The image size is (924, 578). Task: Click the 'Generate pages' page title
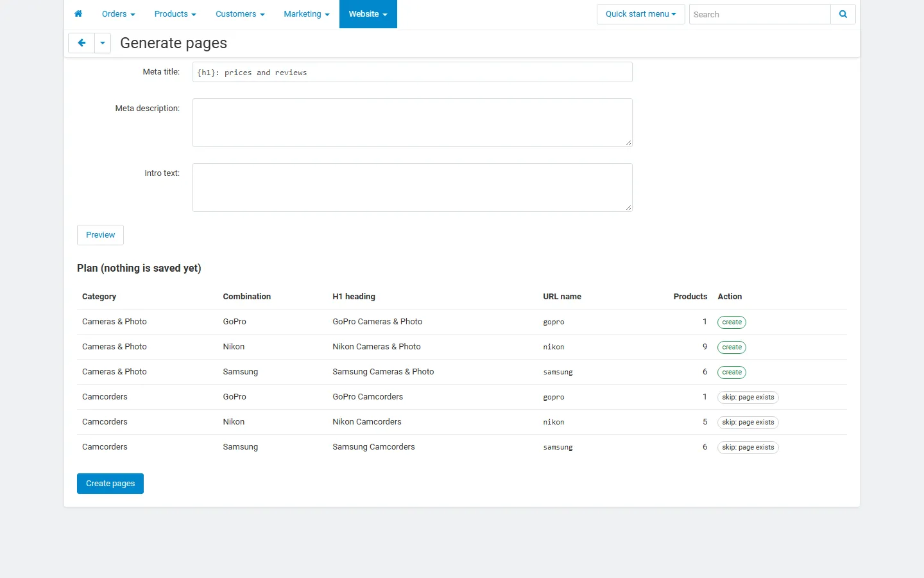click(173, 43)
